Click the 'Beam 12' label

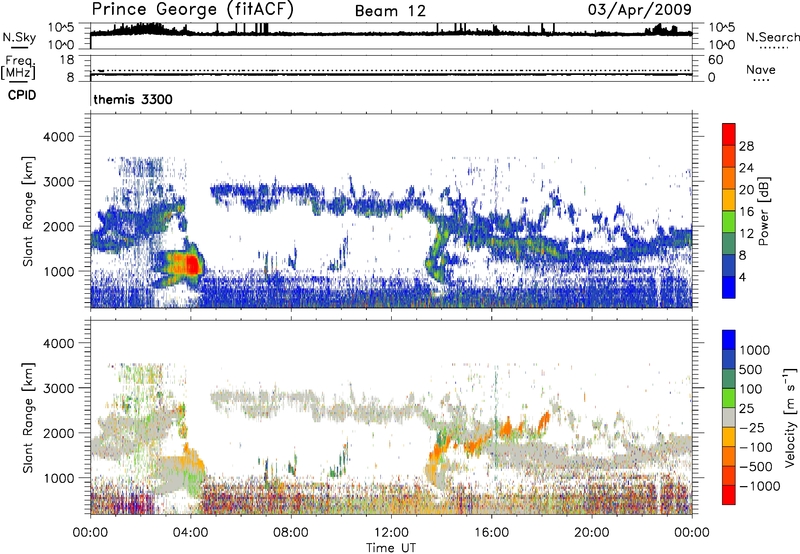[x=390, y=11]
